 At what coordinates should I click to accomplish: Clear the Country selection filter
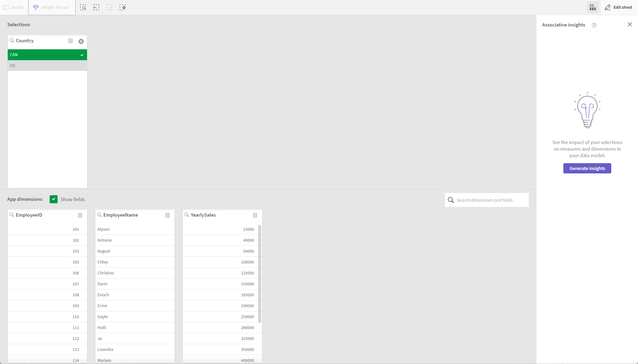click(x=81, y=41)
